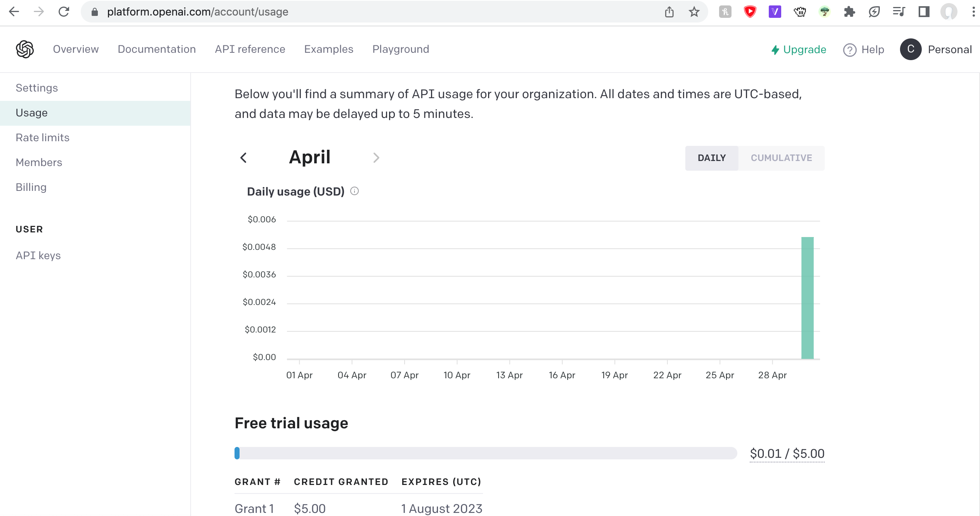
Task: Open the Personal account menu
Action: coord(936,49)
